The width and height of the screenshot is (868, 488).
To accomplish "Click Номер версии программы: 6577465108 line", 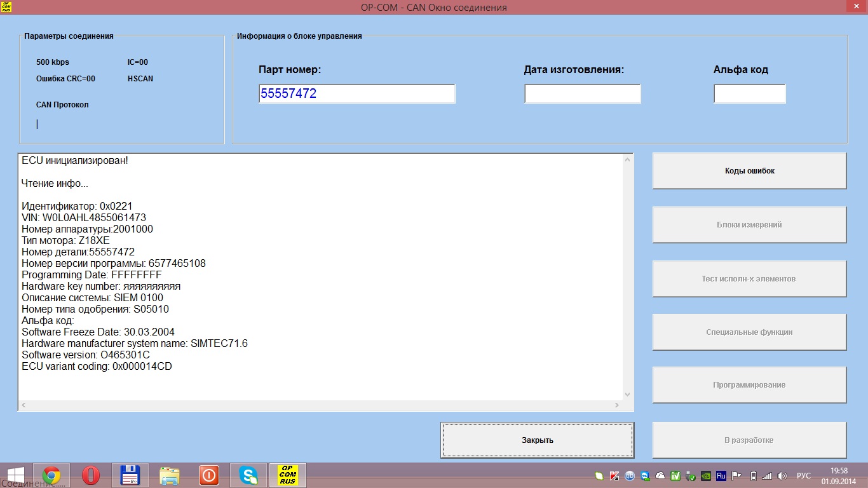I will (x=114, y=263).
